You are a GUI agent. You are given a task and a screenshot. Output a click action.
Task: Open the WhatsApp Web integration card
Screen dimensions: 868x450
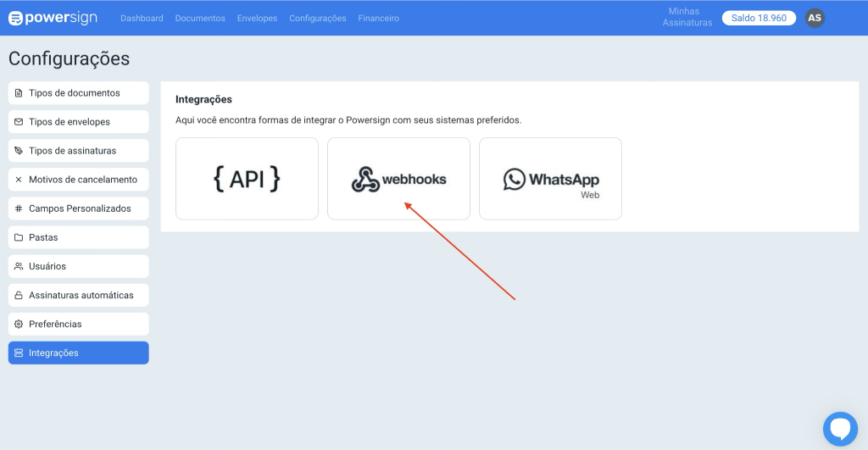550,179
